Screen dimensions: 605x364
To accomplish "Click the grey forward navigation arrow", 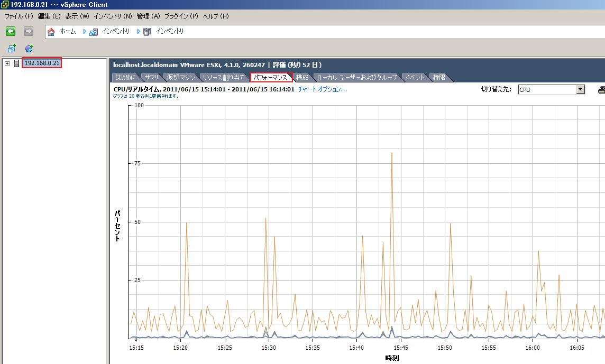I will pyautogui.click(x=29, y=31).
